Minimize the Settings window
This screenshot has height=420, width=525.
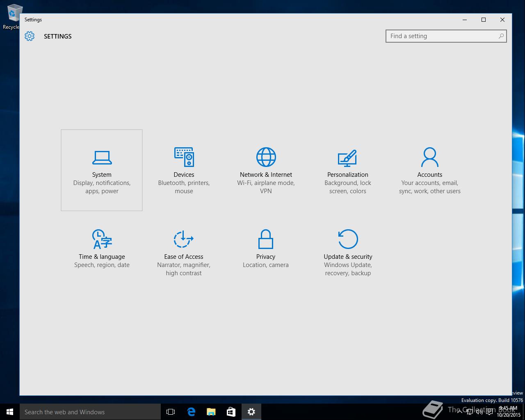(465, 20)
